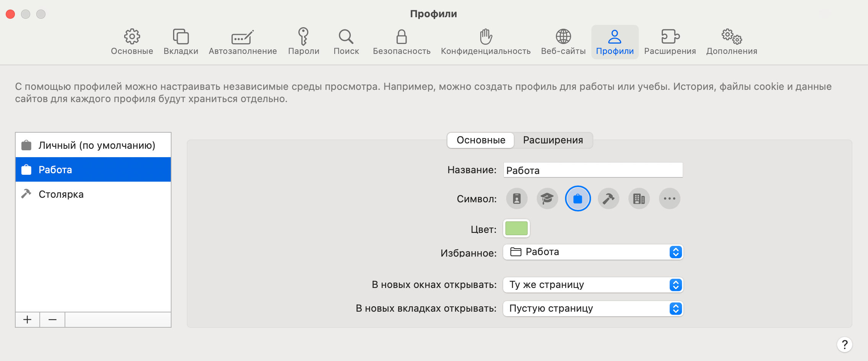
Task: Click the Профили toolbar icon
Action: (x=615, y=42)
